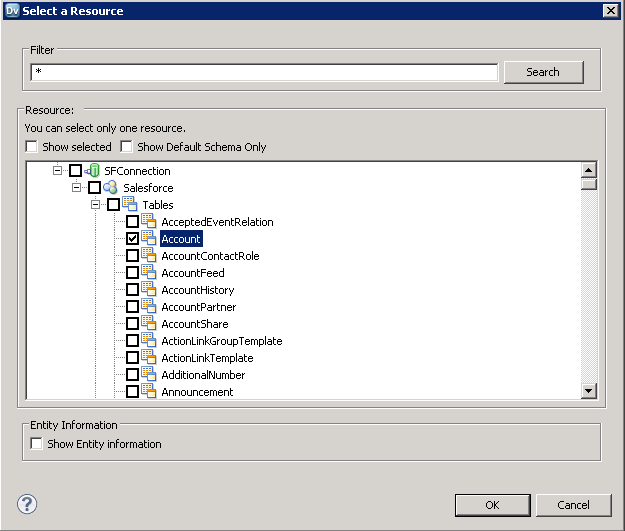The width and height of the screenshot is (625, 531).
Task: Click the Filter text input field
Action: 264,72
